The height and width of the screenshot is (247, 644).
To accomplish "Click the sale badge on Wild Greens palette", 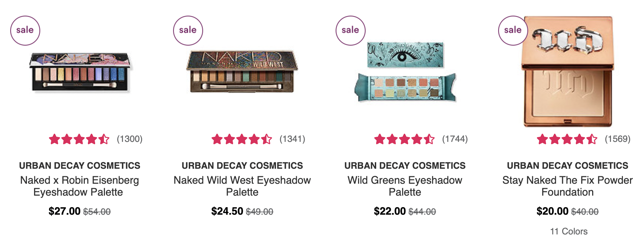I will tap(351, 31).
